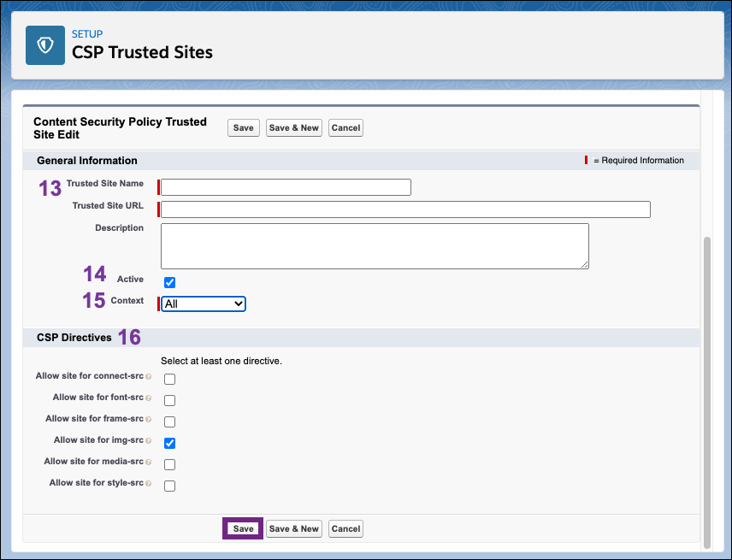This screenshot has height=560, width=732.
Task: Click the CSP Trusted Sites shield icon
Action: click(x=45, y=45)
